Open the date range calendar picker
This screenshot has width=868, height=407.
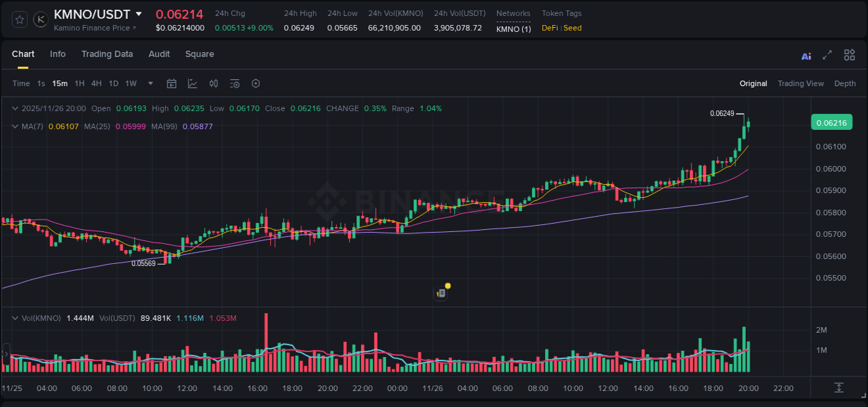pyautogui.click(x=172, y=83)
